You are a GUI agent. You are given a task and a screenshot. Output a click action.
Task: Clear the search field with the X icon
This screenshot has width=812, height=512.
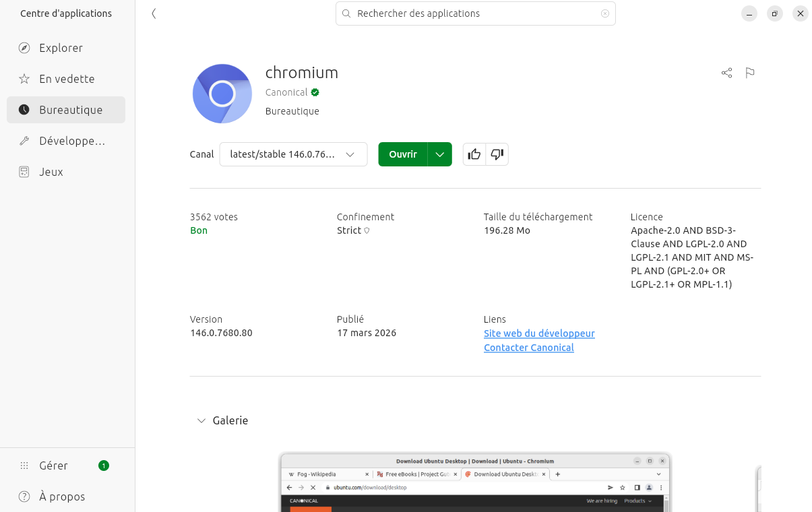tap(604, 13)
